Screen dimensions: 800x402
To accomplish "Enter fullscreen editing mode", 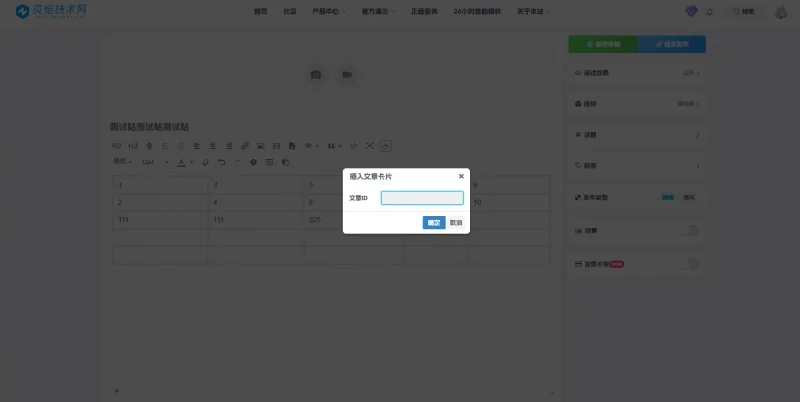I will pos(370,146).
